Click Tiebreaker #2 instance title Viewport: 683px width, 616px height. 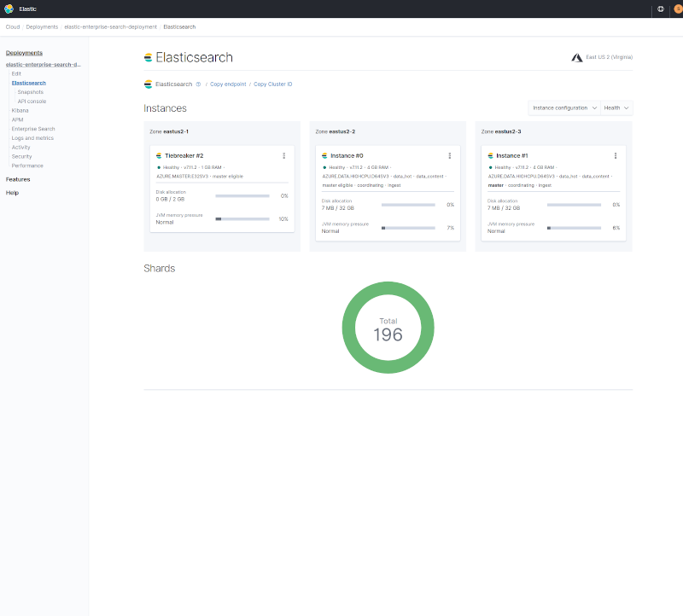[184, 156]
